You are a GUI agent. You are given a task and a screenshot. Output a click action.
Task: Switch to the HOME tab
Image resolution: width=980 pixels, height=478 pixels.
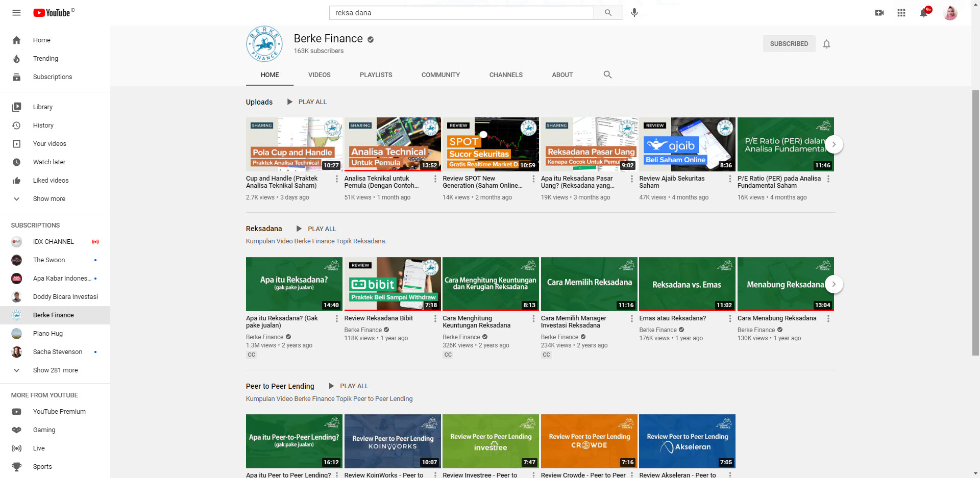269,75
